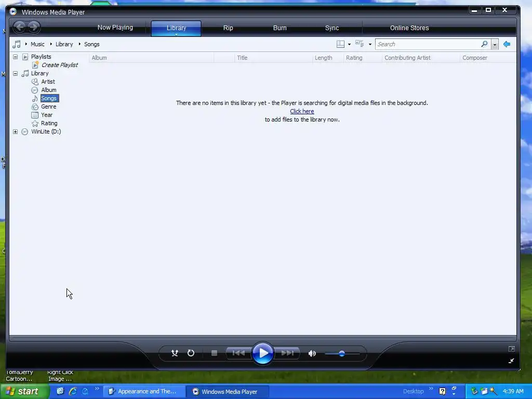
Task: Sort by Contributing Artist column header
Action: tap(421, 58)
